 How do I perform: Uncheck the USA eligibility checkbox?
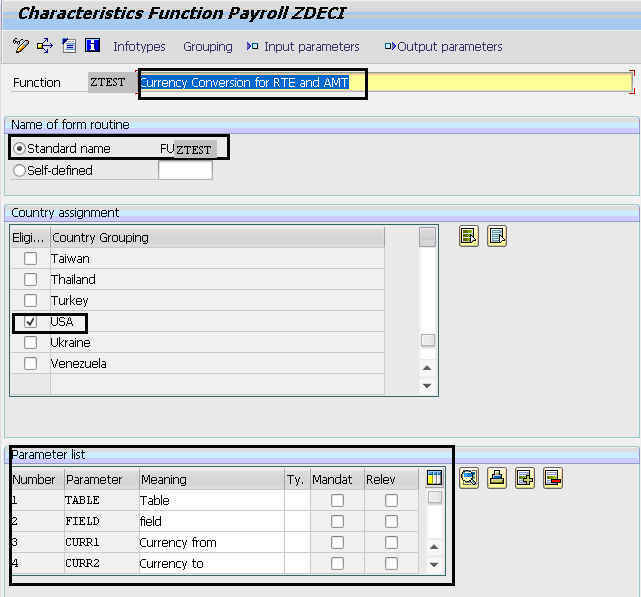click(x=30, y=321)
